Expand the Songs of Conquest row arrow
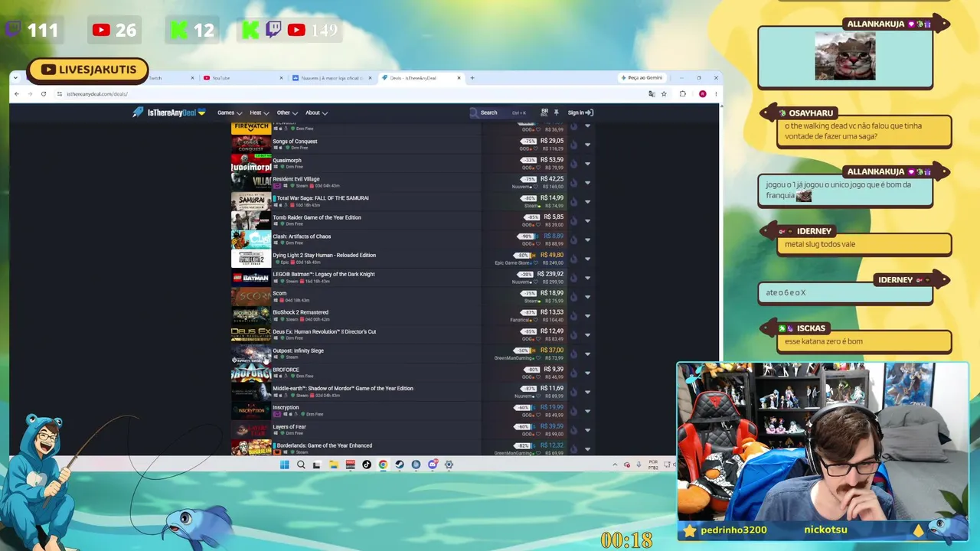 [587, 145]
